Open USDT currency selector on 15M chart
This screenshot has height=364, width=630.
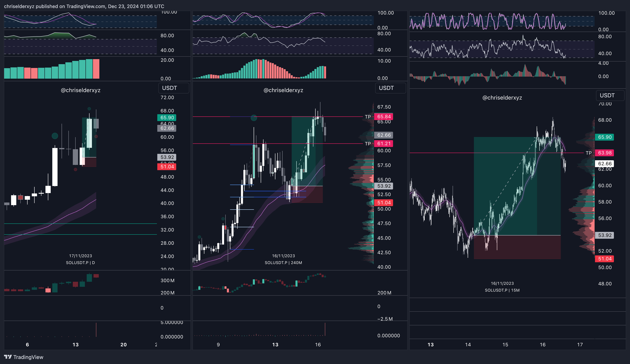610,96
